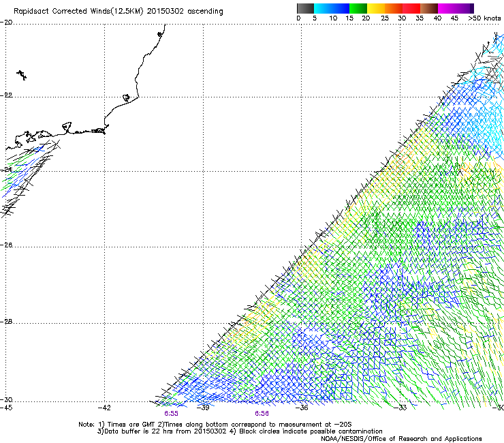This screenshot has height=443, width=504.
Task: Click the -36 longitude axis label
Action: [302, 408]
